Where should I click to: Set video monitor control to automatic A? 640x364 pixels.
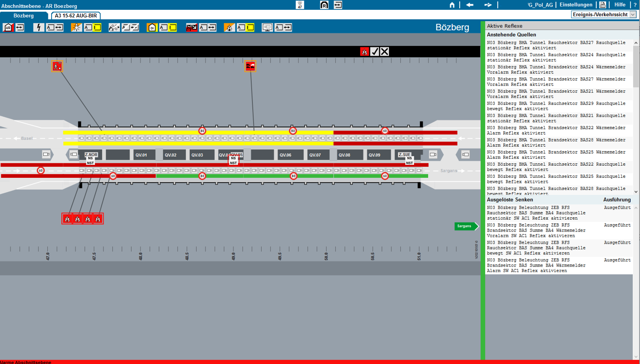coord(278,28)
